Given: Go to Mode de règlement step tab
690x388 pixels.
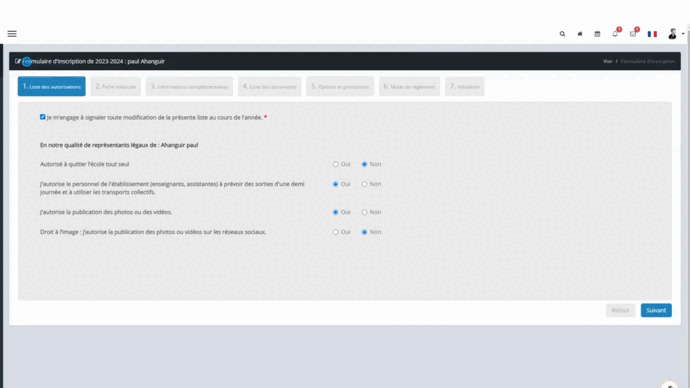Looking at the screenshot, I should (409, 87).
